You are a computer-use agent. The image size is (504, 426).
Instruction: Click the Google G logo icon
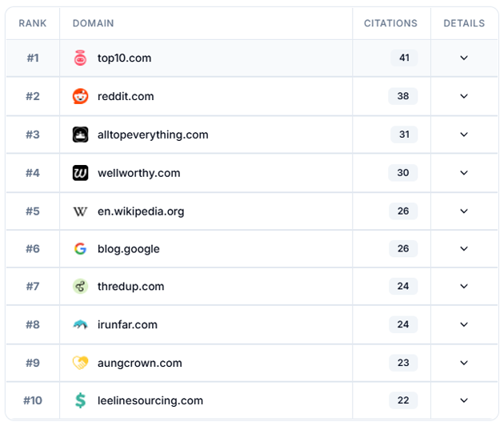(x=80, y=249)
